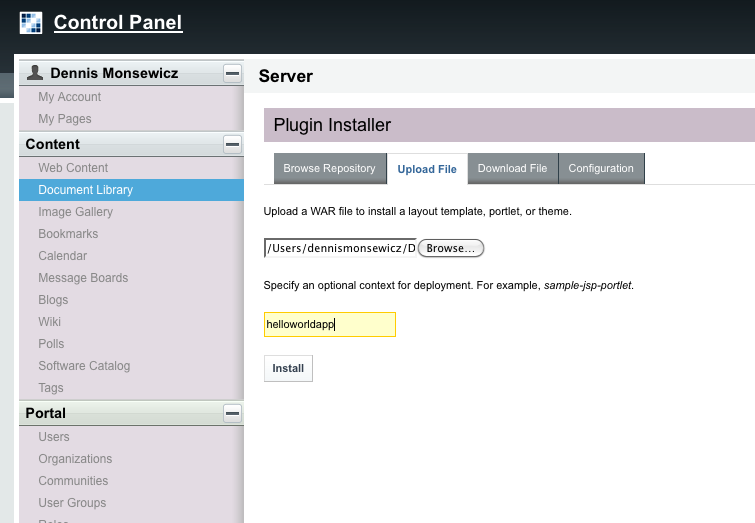Go to Web Content in sidebar
Image resolution: width=755 pixels, height=523 pixels.
(x=73, y=168)
